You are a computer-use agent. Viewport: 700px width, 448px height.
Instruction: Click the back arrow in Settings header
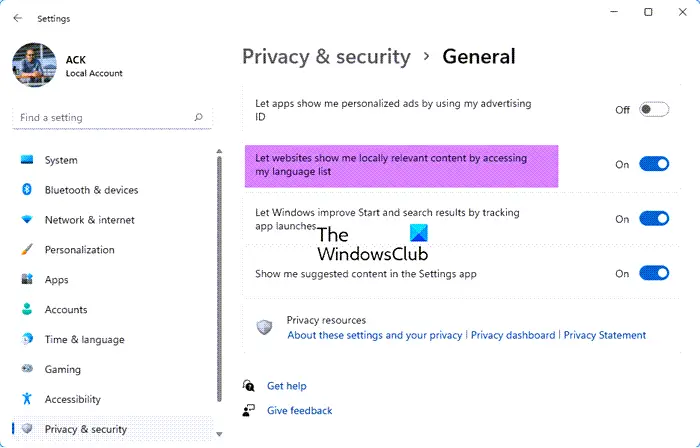(17, 18)
